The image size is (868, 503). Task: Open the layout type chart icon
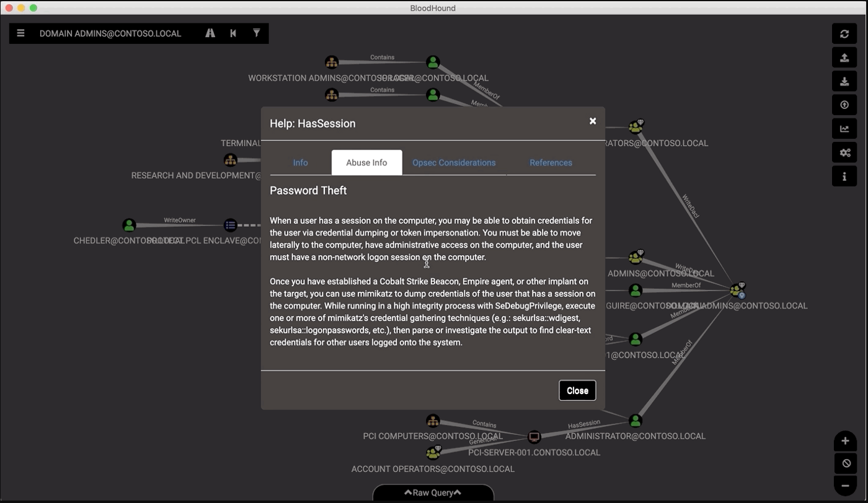[x=844, y=129]
